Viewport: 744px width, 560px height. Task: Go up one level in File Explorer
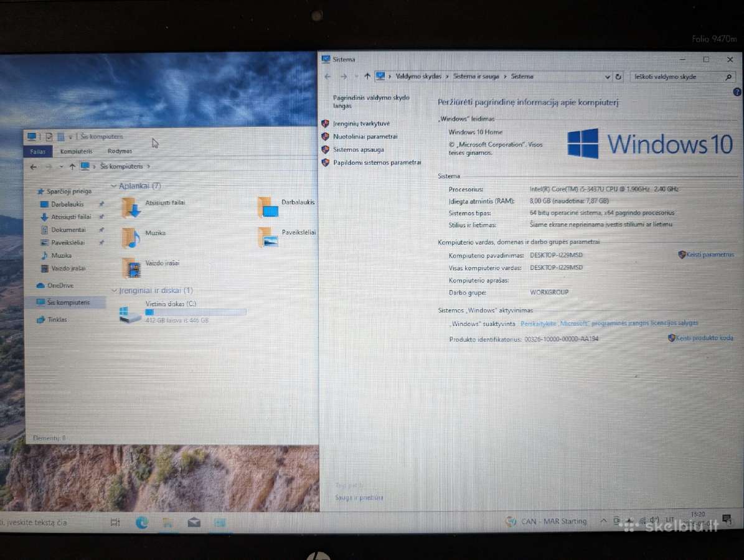click(72, 166)
